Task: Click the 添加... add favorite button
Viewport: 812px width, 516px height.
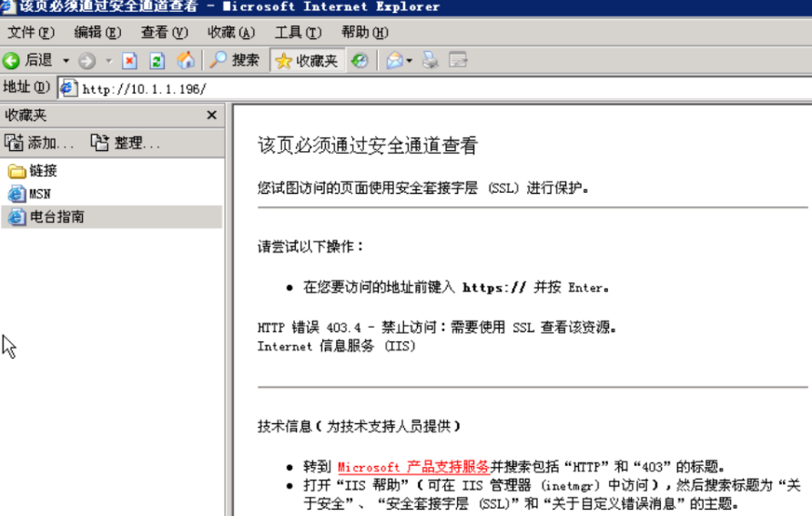Action: pyautogui.click(x=39, y=142)
